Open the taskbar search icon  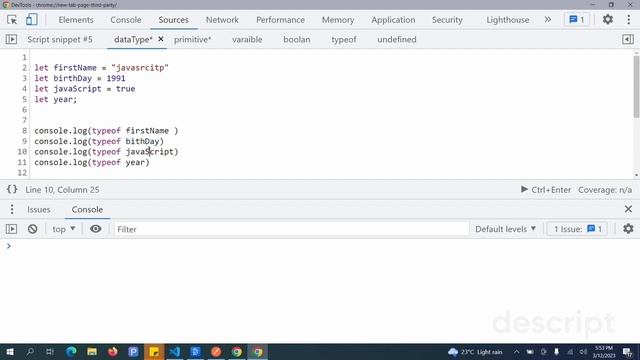[30, 352]
